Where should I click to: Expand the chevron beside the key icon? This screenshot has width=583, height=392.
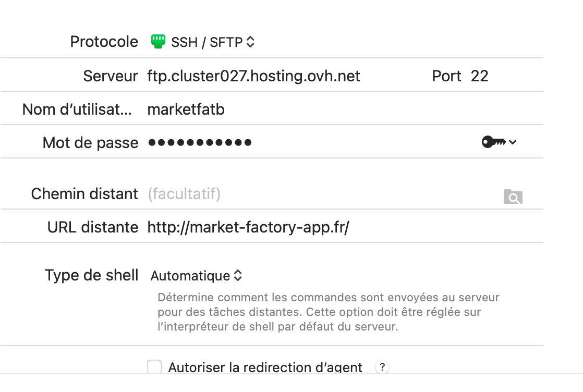[513, 142]
